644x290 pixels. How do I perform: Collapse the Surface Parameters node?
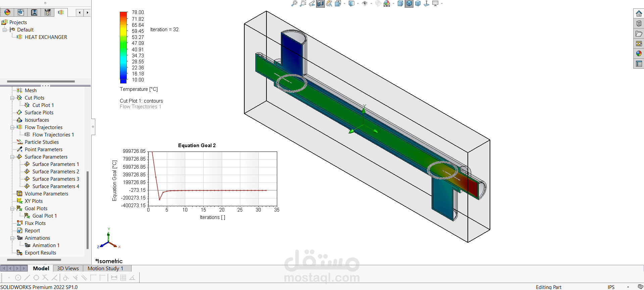point(12,157)
